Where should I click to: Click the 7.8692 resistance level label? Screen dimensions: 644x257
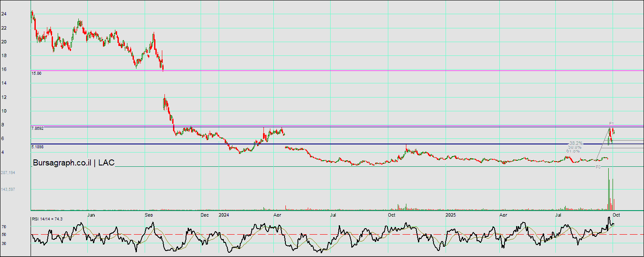pos(38,128)
